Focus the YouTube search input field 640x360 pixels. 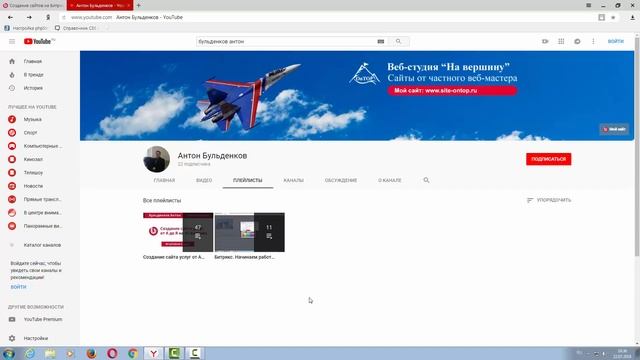point(286,41)
